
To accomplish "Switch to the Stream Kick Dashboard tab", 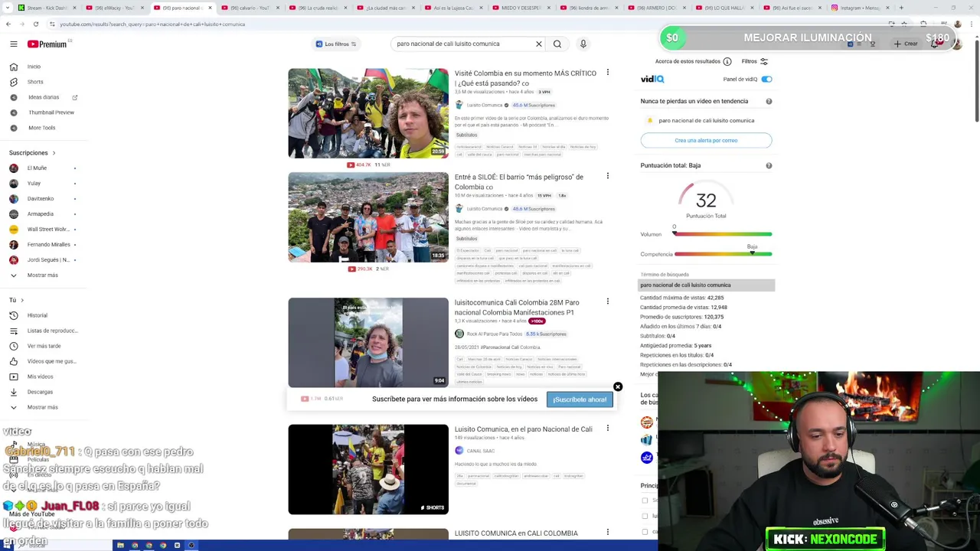I will (47, 8).
